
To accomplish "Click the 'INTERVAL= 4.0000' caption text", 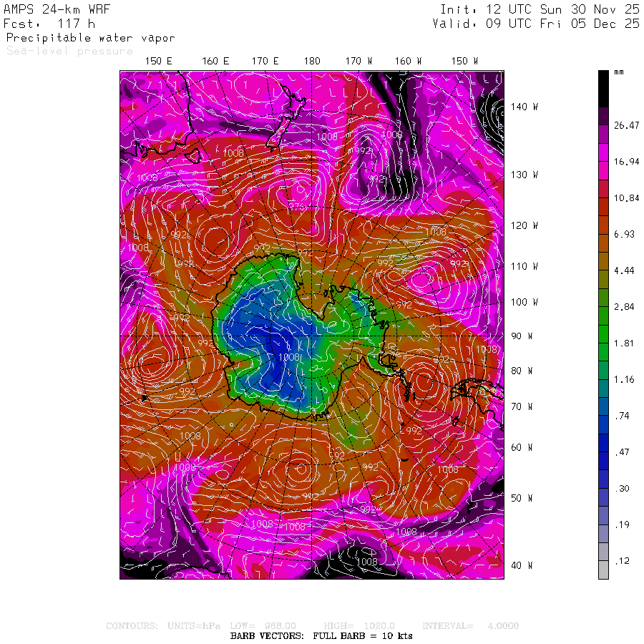I will (471, 626).
